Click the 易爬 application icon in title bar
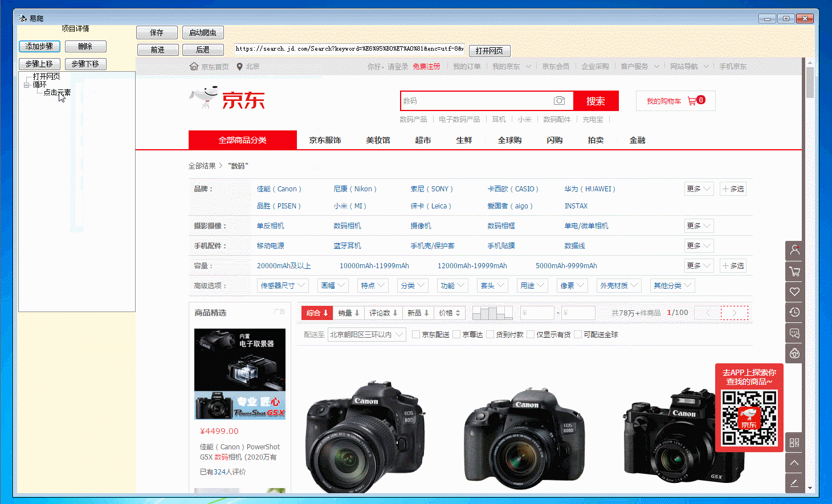 [x=23, y=18]
